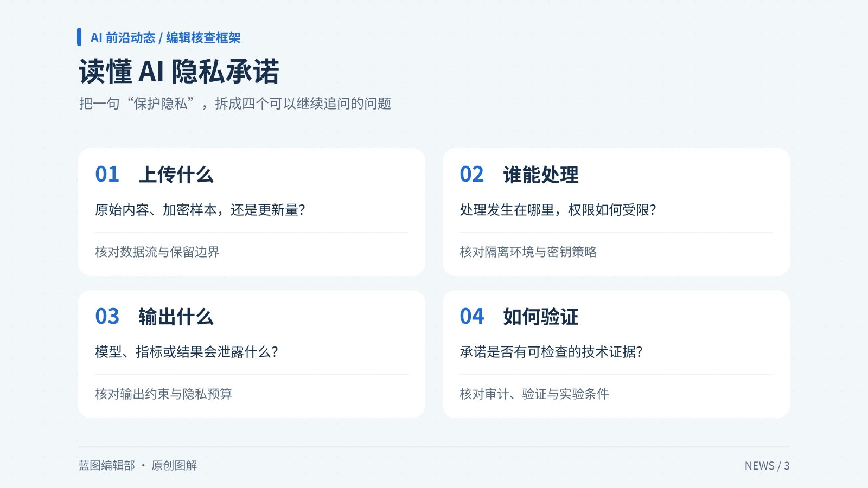Click the question '模型、指标或结果会泄露什么?'
The image size is (868, 488).
click(187, 352)
